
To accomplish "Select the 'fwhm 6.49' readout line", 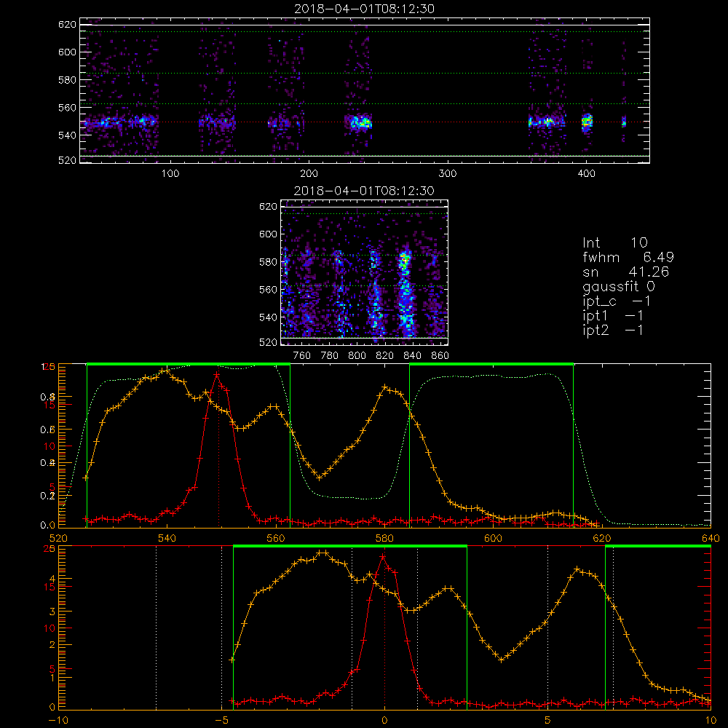I will [x=628, y=257].
